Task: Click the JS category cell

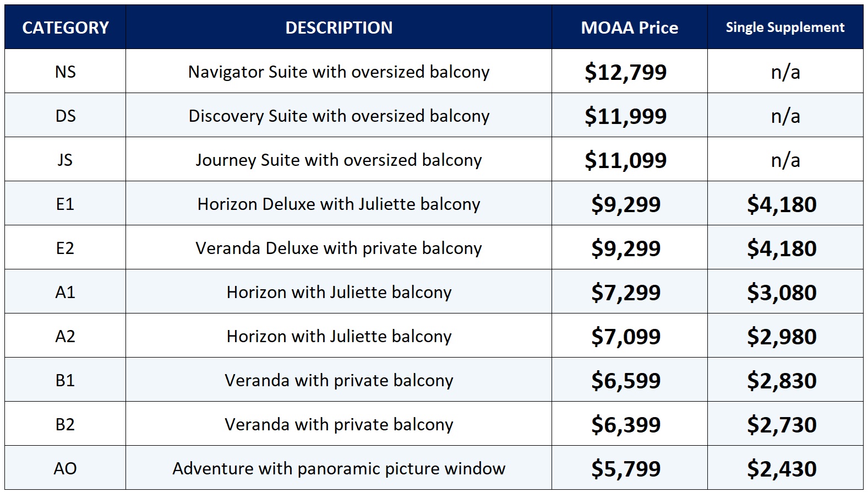Action: [65, 160]
